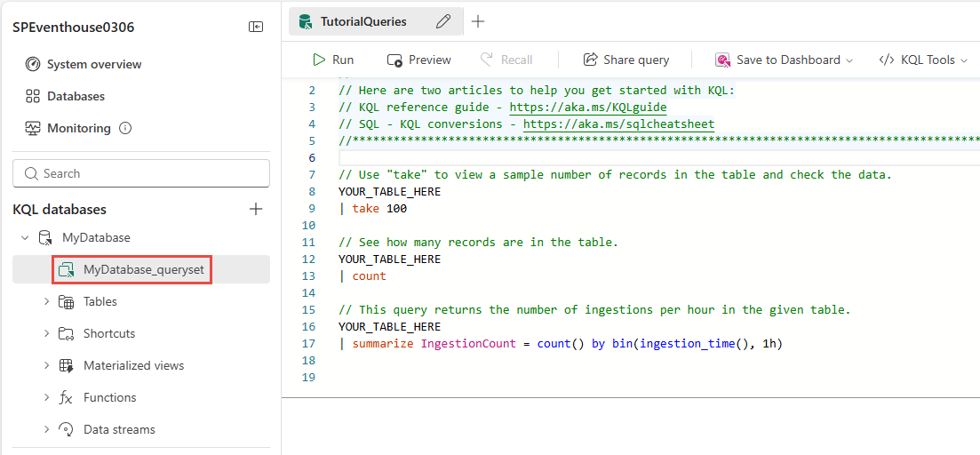Viewport: 980px width, 455px height.
Task: Place cursor on empty line 6
Action: coord(658,157)
